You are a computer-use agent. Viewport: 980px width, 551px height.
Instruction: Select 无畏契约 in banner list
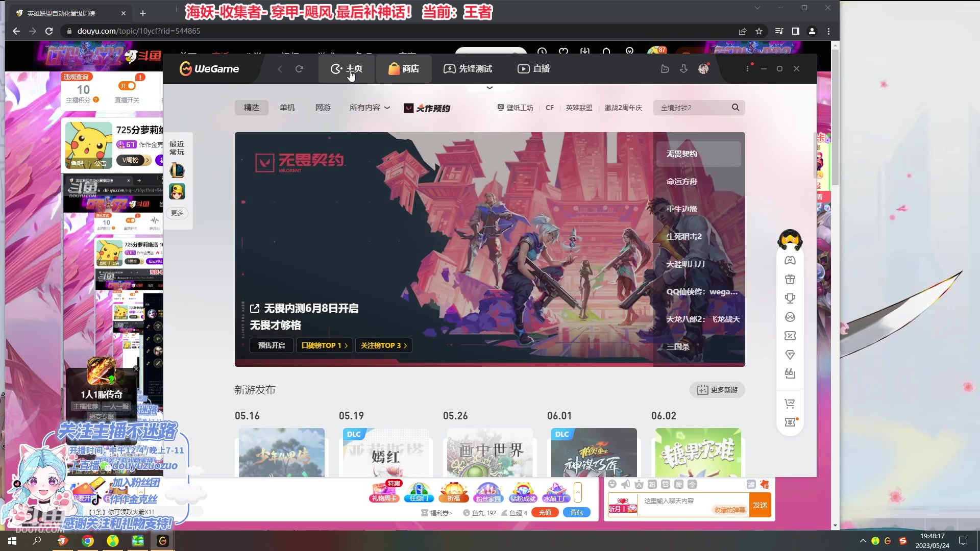[x=699, y=154]
